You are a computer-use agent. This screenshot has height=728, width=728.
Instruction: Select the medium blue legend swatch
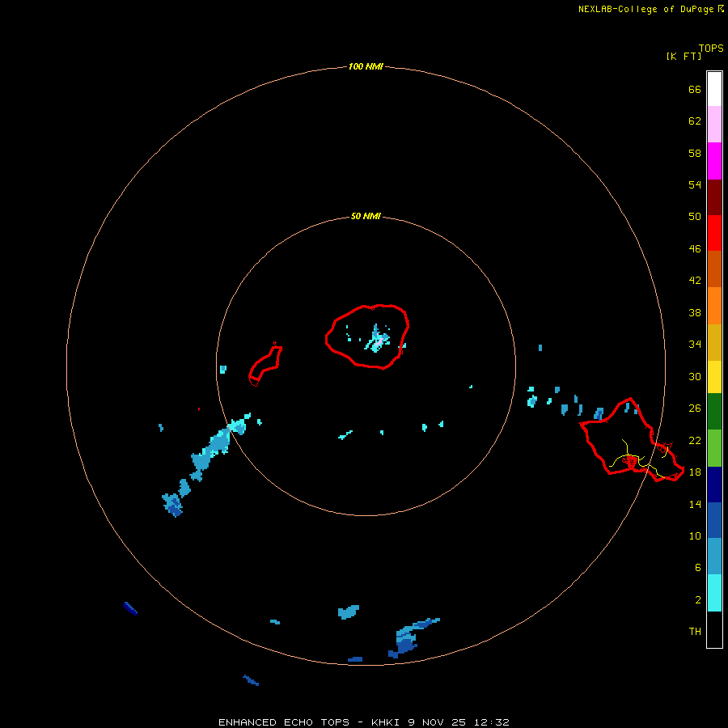pos(714,520)
